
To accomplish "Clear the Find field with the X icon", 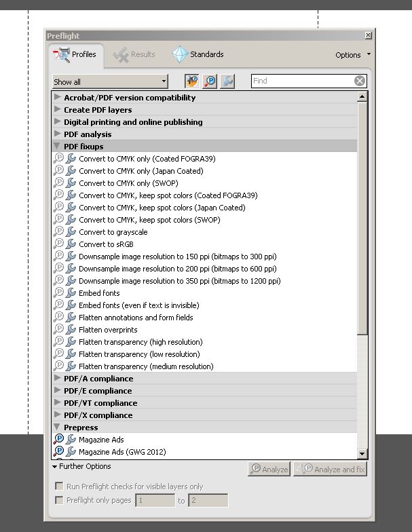I will 360,81.
